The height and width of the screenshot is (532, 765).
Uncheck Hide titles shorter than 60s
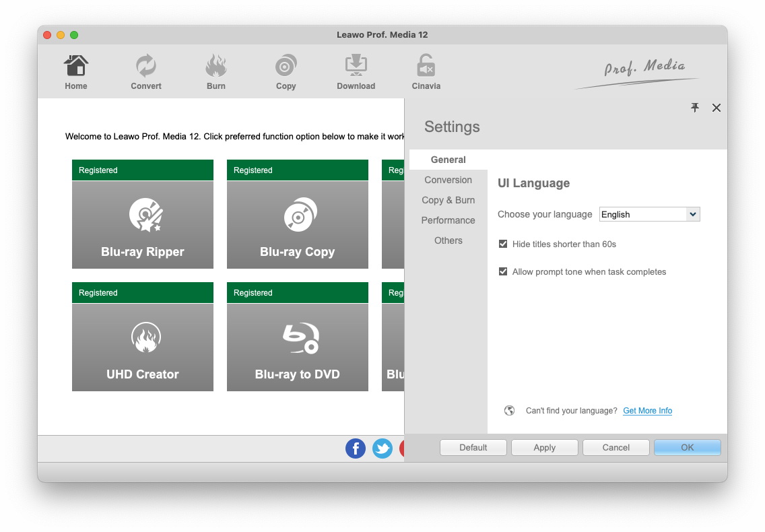pyautogui.click(x=503, y=244)
